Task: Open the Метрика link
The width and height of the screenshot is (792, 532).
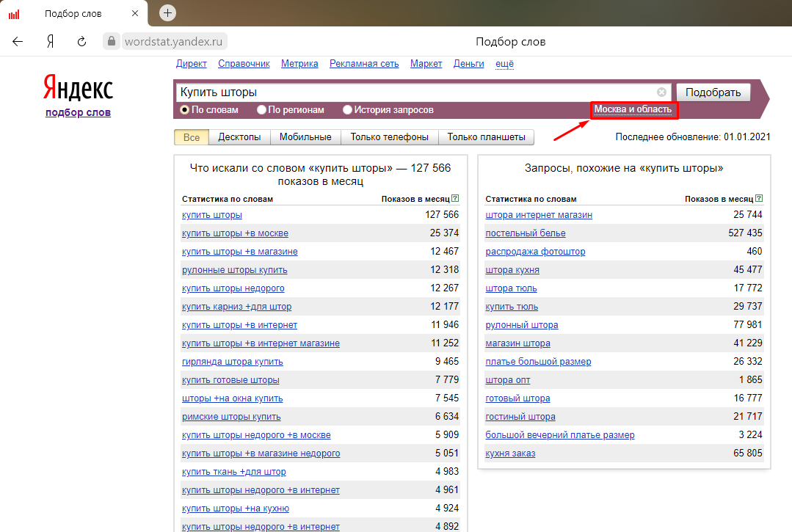Action: [x=299, y=64]
